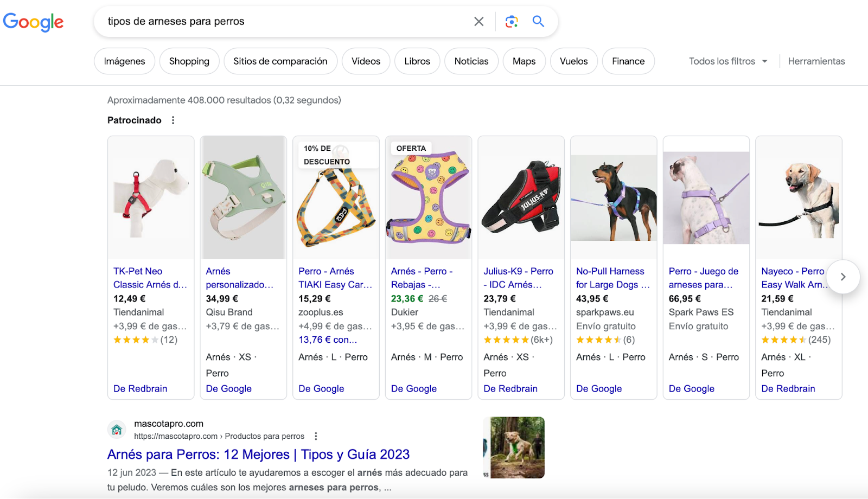Screen dimensions: 868x499
Task: Open the Noticias results tab
Action: (471, 61)
